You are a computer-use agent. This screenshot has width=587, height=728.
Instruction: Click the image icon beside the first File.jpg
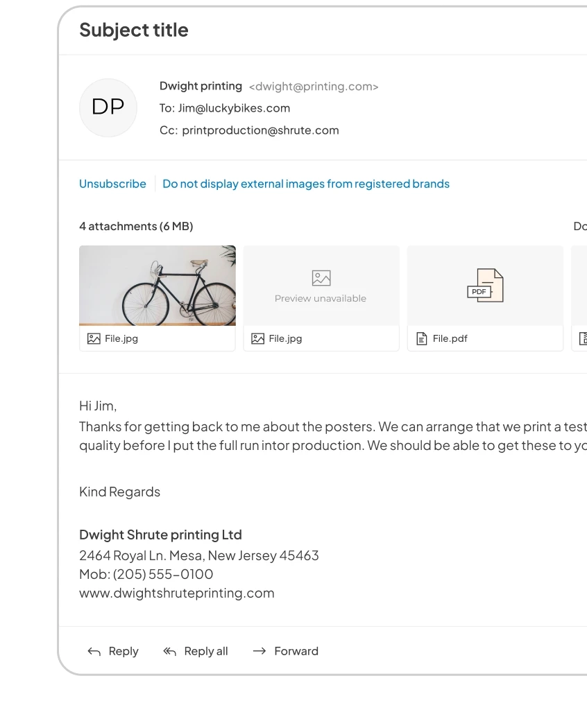click(x=94, y=338)
